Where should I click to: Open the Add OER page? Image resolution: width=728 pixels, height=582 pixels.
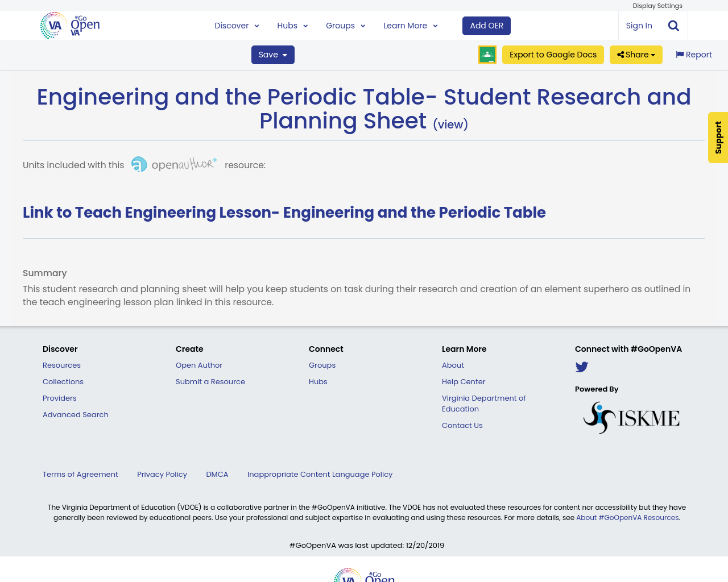click(x=486, y=24)
